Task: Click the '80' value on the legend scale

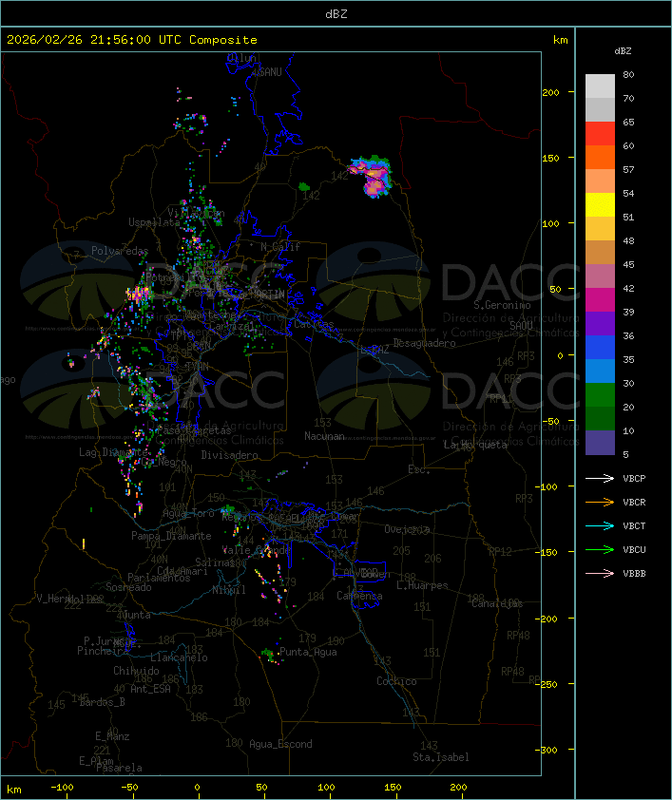Action: [628, 74]
